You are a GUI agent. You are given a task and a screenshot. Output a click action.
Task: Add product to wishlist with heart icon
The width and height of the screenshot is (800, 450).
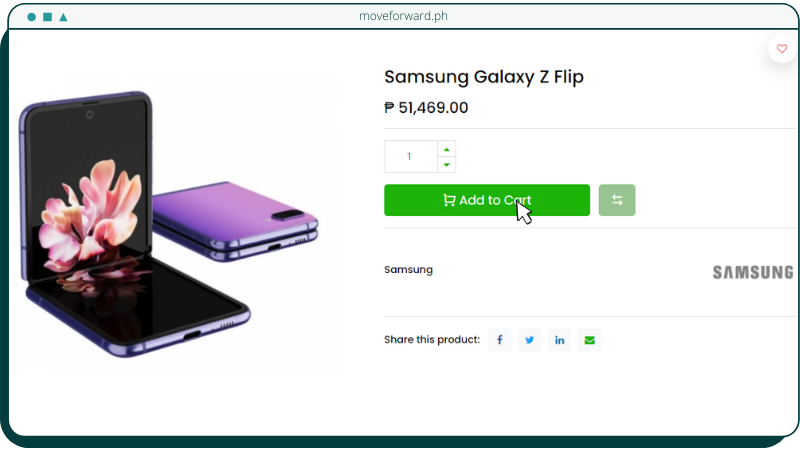tap(782, 49)
